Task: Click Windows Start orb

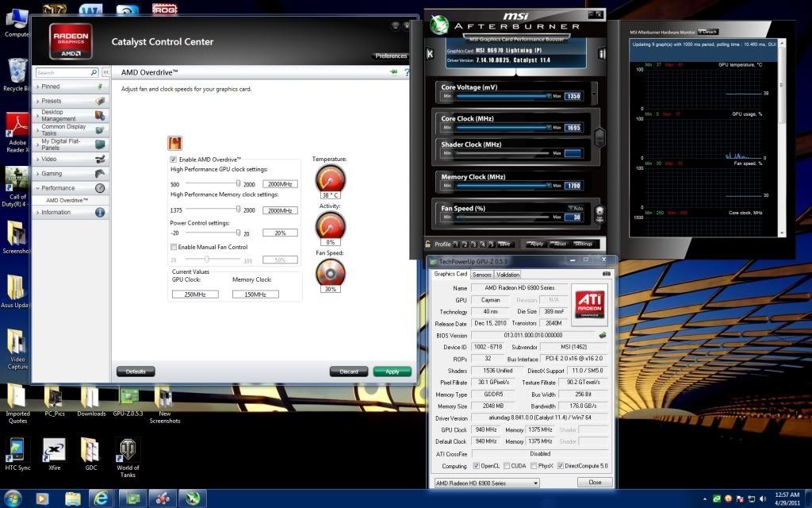Action: point(13,498)
